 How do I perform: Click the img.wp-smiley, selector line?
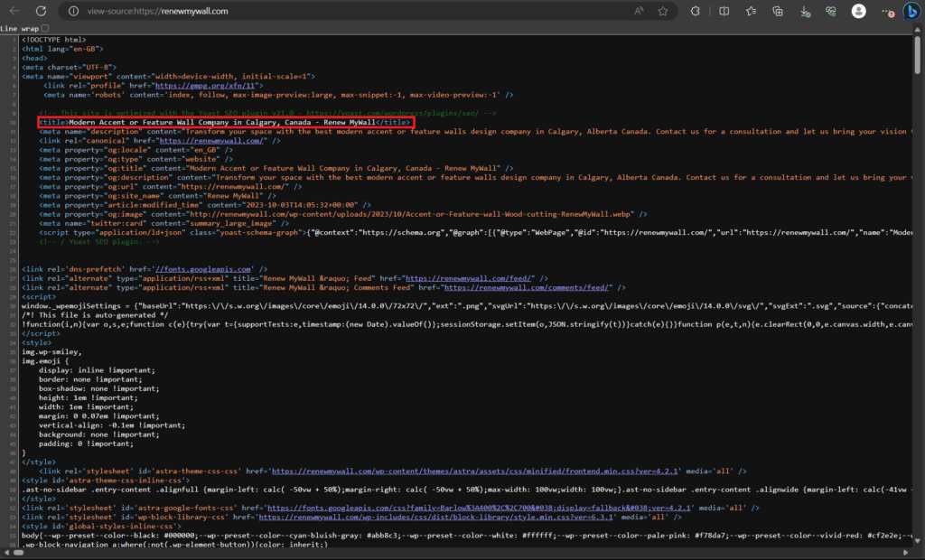pyautogui.click(x=51, y=351)
